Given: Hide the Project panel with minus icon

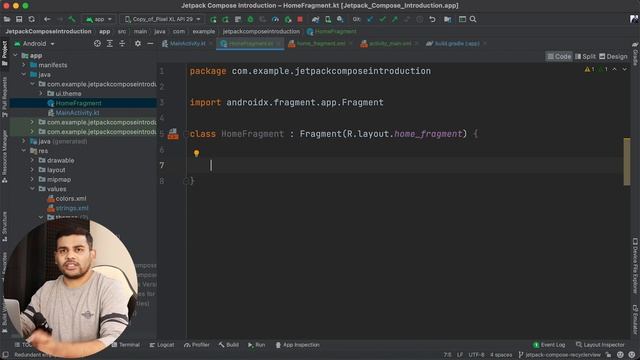Looking at the screenshot, I should coord(150,43).
